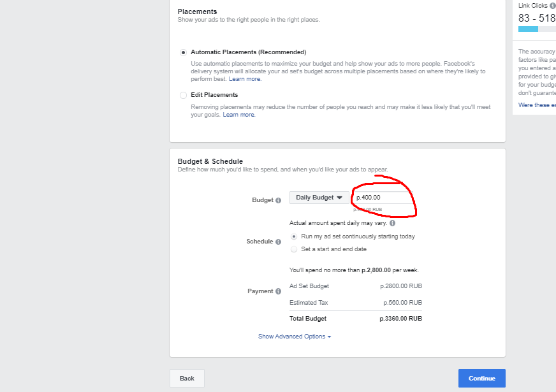Click the Estimated Tax amount value
Screen dimensions: 556x392
click(402, 303)
